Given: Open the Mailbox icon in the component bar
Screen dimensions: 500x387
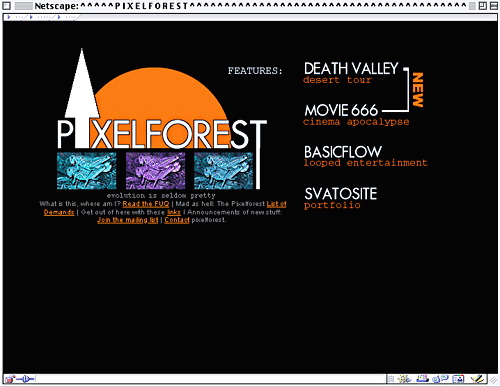Looking at the screenshot, I should pos(422,378).
